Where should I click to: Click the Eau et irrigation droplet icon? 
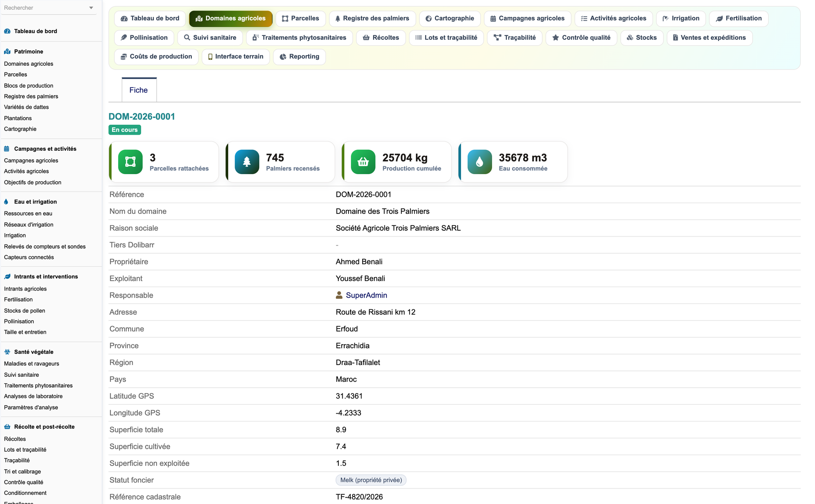6,202
